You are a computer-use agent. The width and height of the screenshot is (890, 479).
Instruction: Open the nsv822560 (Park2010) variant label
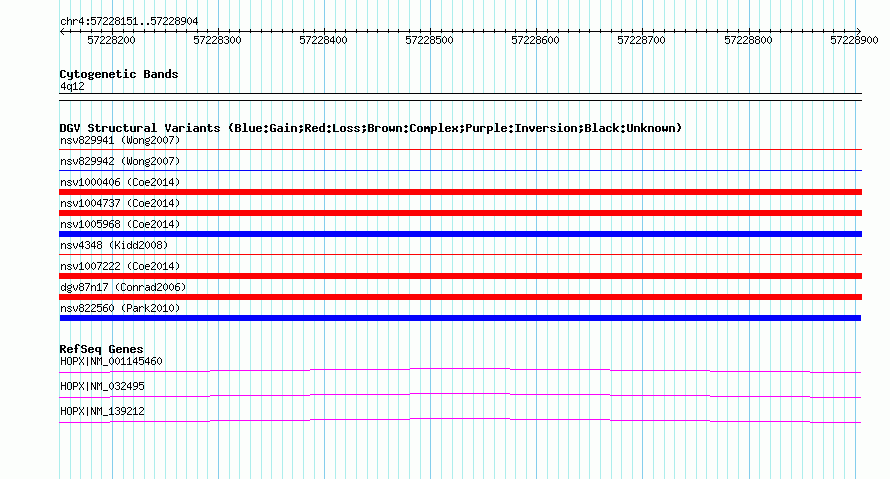(120, 308)
